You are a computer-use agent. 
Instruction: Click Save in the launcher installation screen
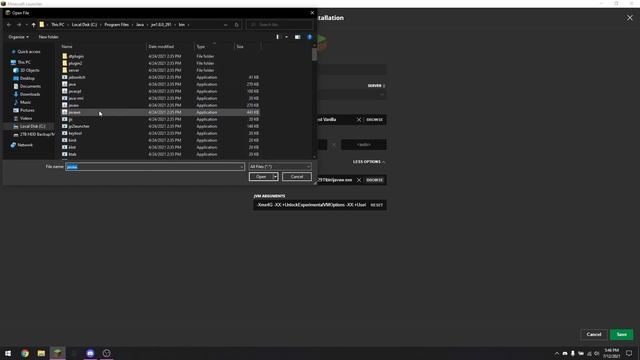621,334
